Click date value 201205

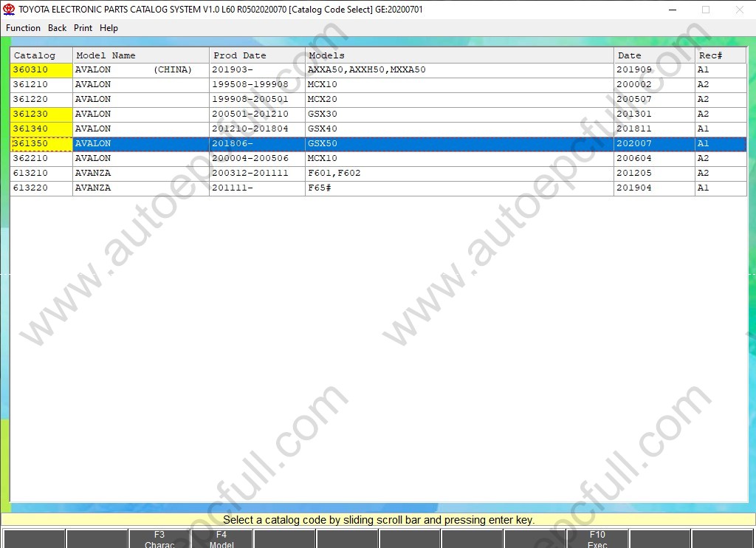(x=654, y=173)
